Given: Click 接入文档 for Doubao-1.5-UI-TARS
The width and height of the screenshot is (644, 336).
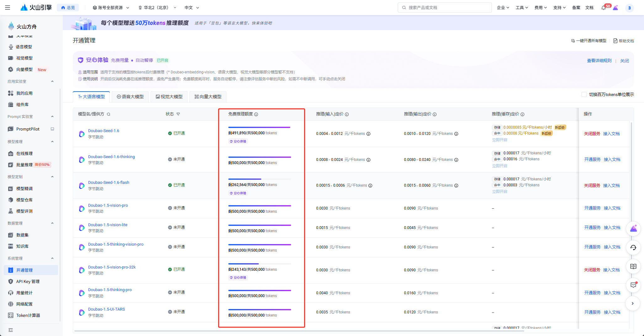Looking at the screenshot, I should 612,312.
